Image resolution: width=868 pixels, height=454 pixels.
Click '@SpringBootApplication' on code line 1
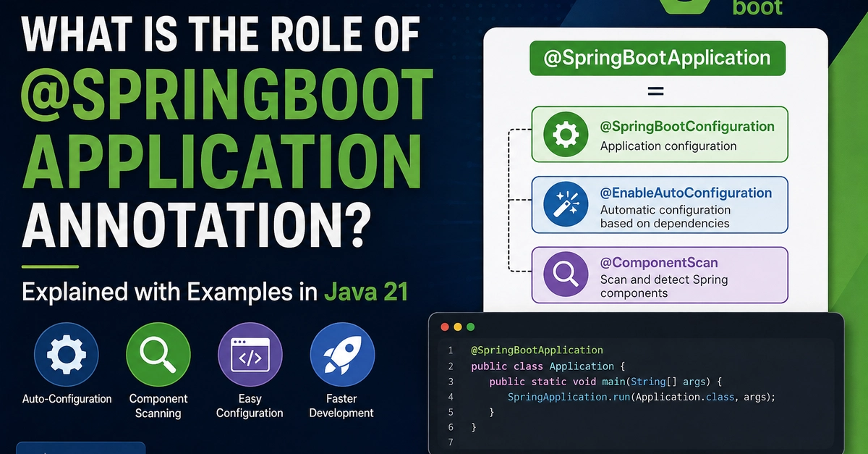click(537, 350)
